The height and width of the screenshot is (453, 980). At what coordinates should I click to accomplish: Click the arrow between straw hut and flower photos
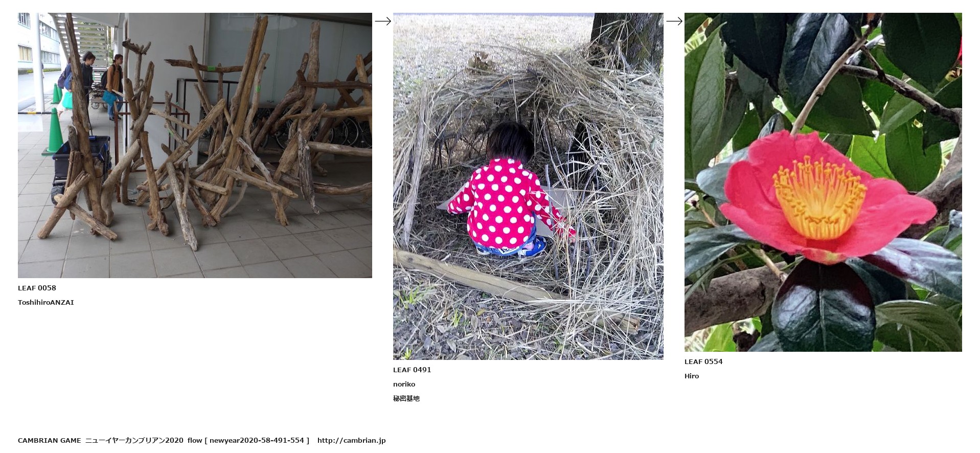674,21
